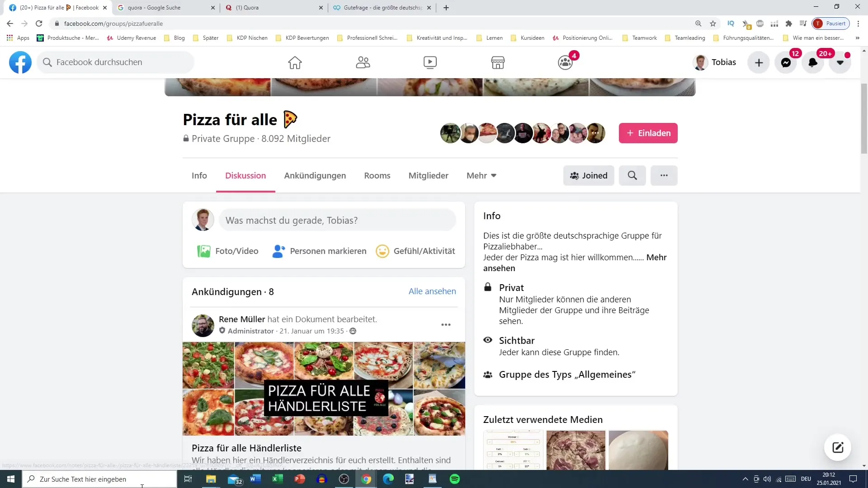Click the new message compose icon

pos(838,447)
